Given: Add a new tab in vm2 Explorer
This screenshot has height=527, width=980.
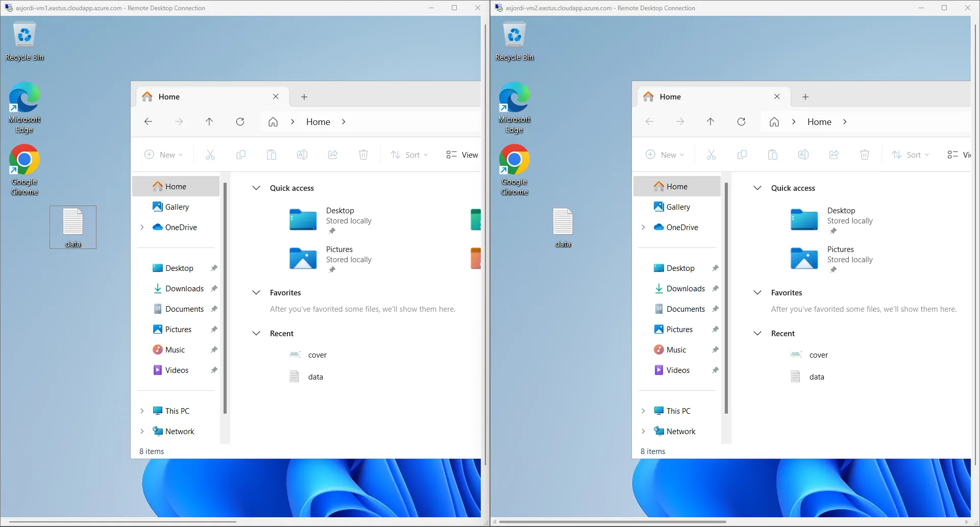Looking at the screenshot, I should (x=805, y=96).
